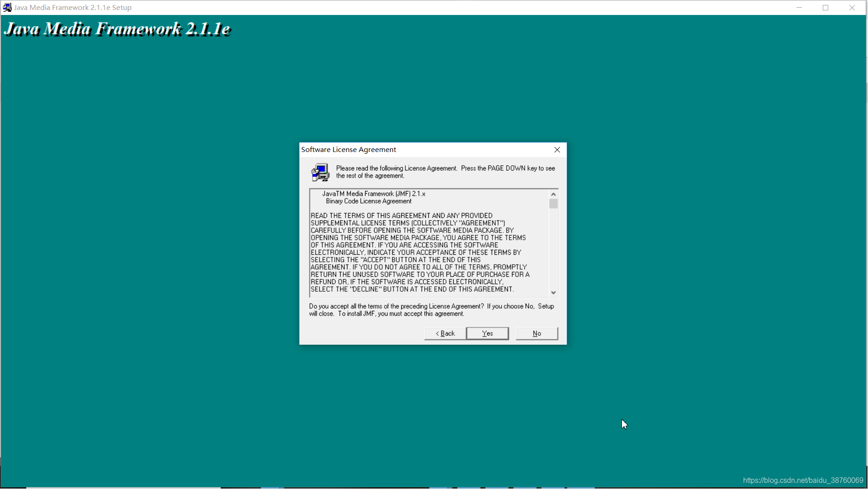Close the Java Media Framework Setup window
The height and width of the screenshot is (489, 868).
(852, 8)
